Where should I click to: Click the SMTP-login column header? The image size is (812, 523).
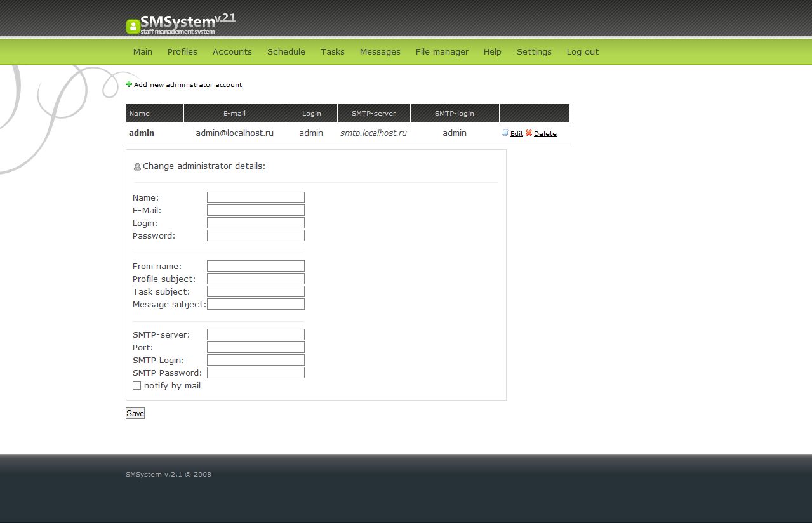tap(455, 113)
